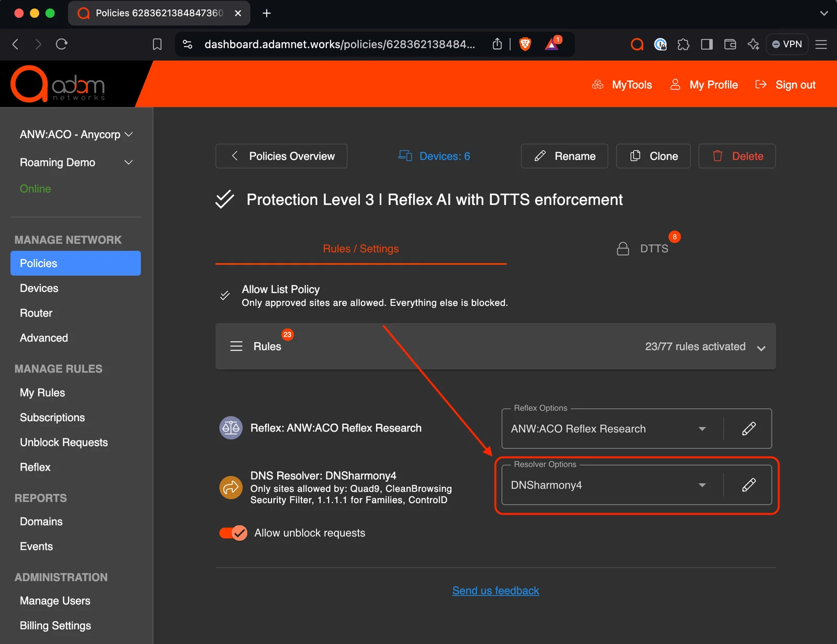This screenshot has height=644, width=837.
Task: Open MyTools in header
Action: point(622,85)
